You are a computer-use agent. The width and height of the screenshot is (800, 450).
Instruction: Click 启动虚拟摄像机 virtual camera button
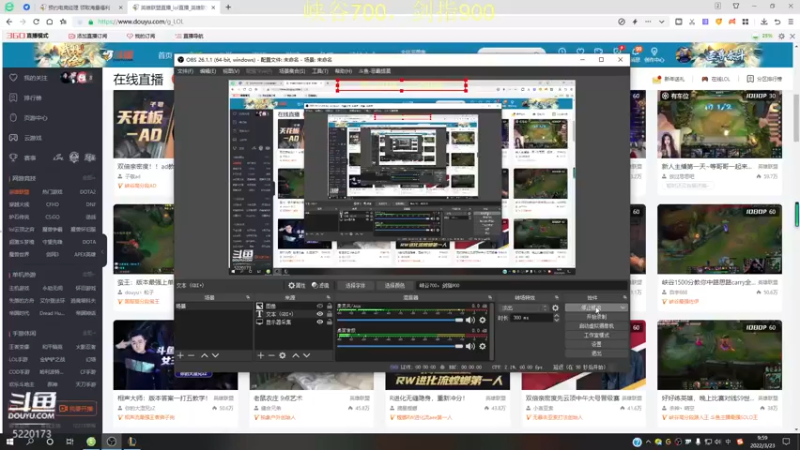pos(596,326)
